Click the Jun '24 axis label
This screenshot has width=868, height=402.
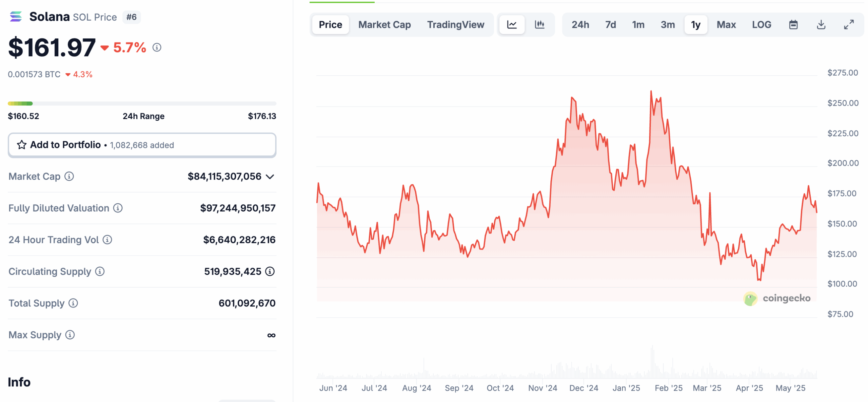click(x=333, y=388)
